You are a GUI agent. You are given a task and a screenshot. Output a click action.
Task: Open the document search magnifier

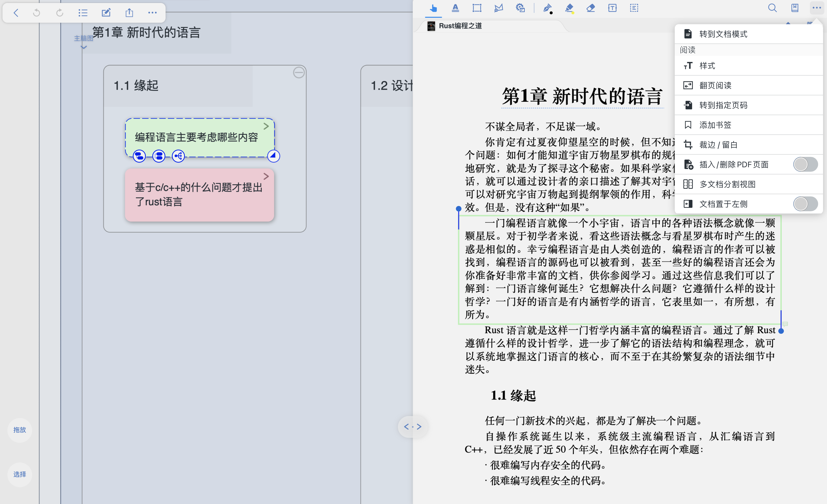pyautogui.click(x=772, y=8)
